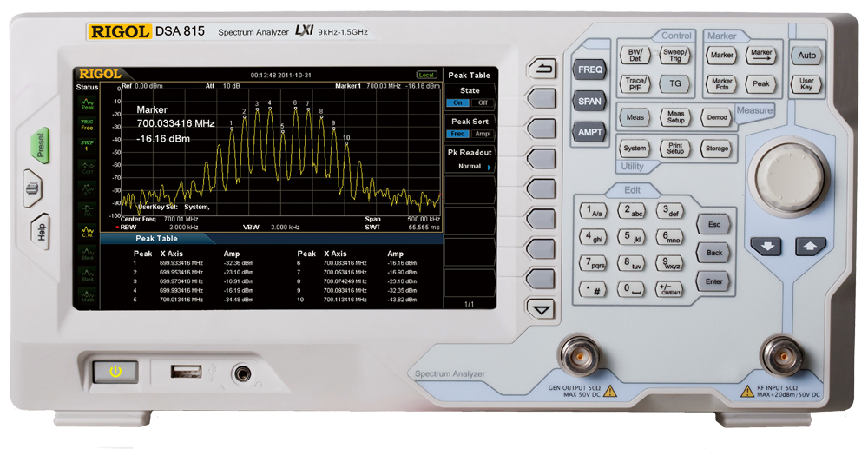This screenshot has width=868, height=449.
Task: Click the front USB port
Action: click(183, 373)
